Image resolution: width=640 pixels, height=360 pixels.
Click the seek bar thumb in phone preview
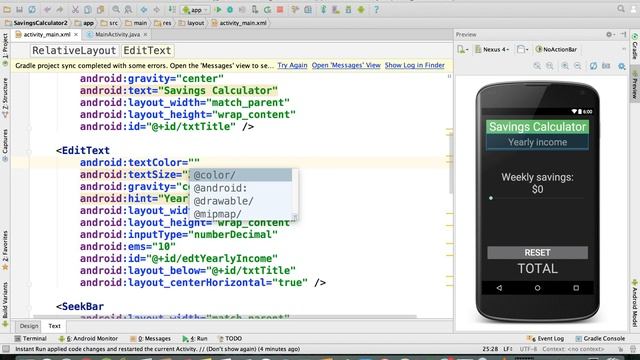click(491, 198)
